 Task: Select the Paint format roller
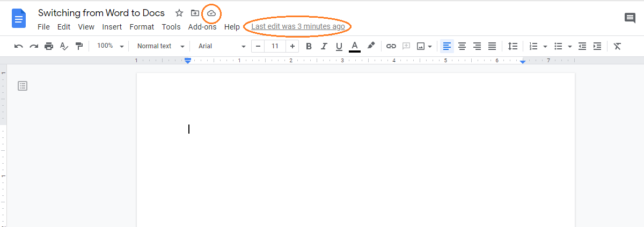pos(79,46)
